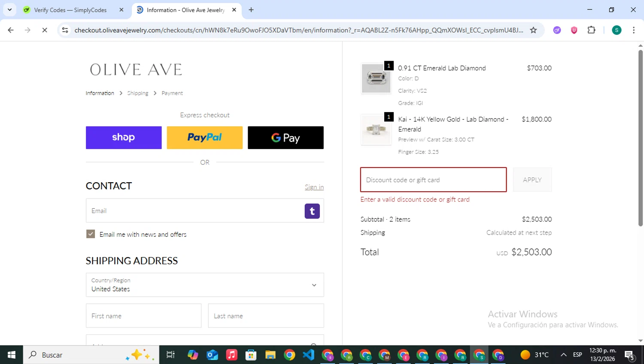
Task: Click the emerald lab diamond thumbnail
Action: (x=376, y=78)
